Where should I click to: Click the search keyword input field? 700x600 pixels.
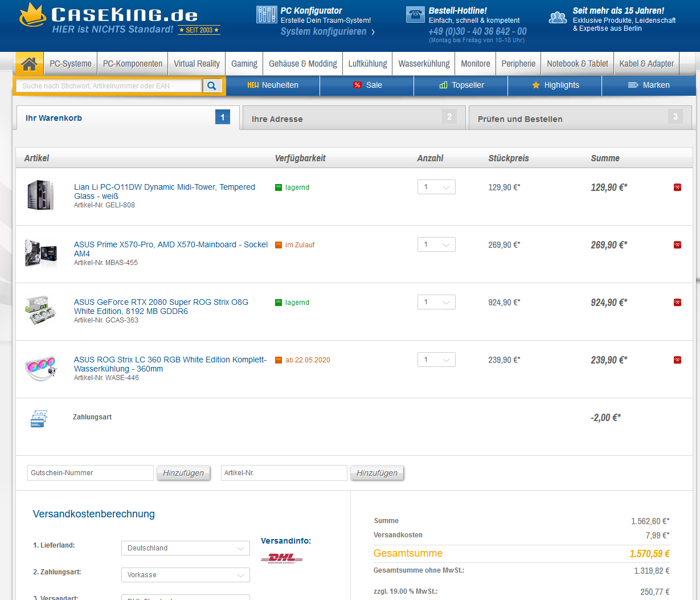109,86
